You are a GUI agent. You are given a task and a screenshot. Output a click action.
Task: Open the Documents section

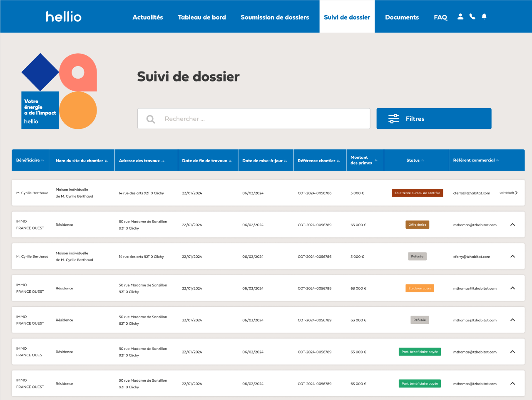click(x=402, y=17)
